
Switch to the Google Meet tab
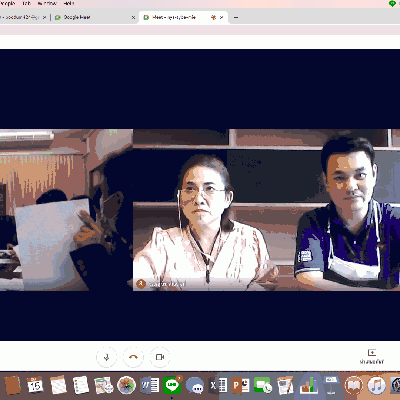coord(94,17)
